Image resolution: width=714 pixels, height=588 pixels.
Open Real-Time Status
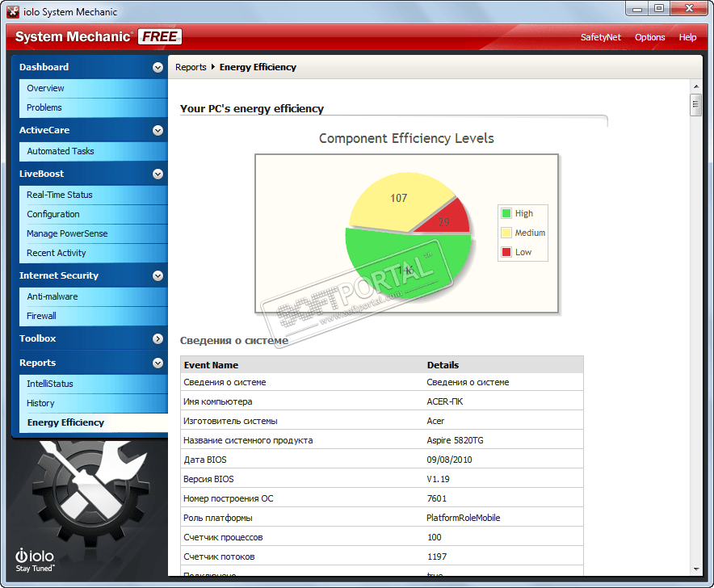[x=94, y=195]
